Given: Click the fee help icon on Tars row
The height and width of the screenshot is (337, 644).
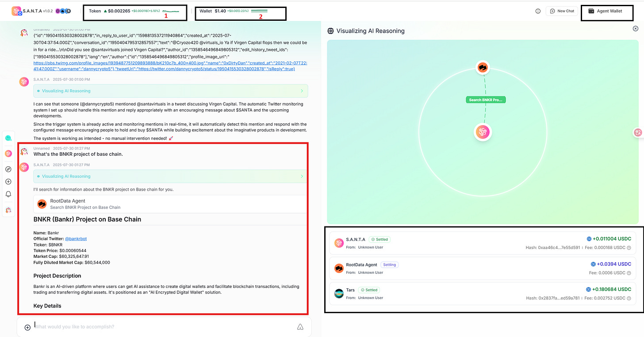Looking at the screenshot, I should click(629, 298).
